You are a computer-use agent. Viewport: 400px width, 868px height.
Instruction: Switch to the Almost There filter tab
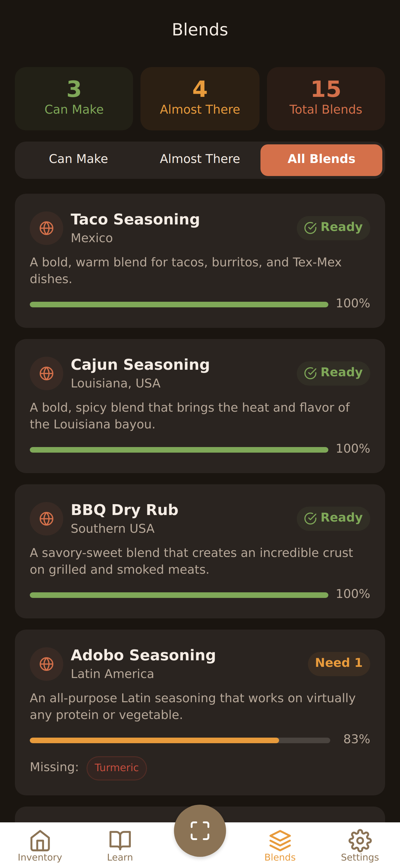tap(200, 158)
